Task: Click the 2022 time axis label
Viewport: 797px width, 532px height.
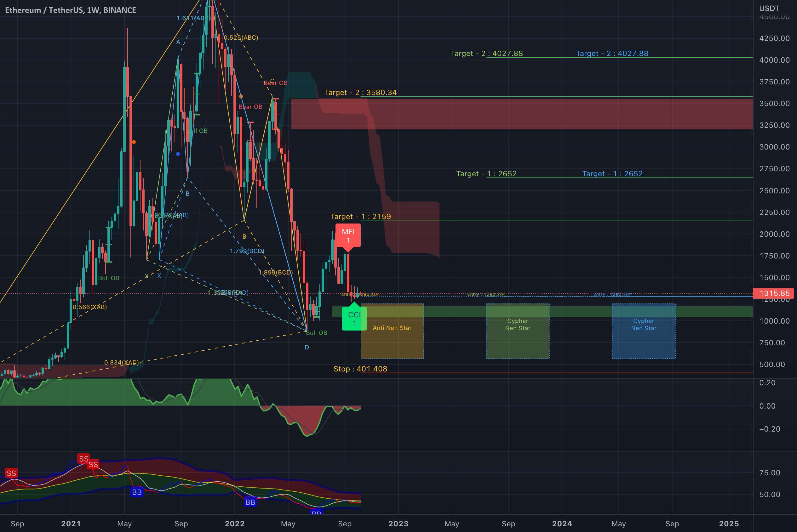Action: [235, 524]
